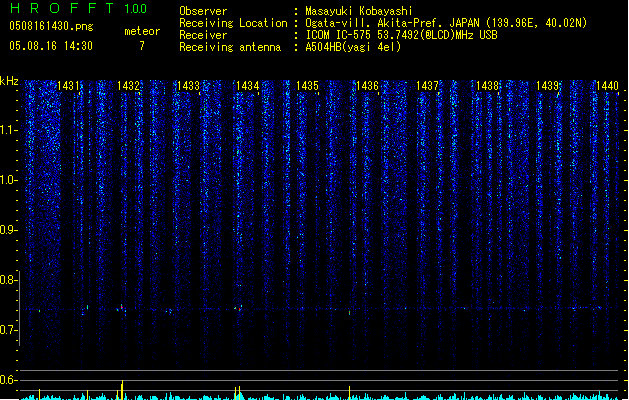Click the ICOM IC-575 receiver text

(x=401, y=35)
